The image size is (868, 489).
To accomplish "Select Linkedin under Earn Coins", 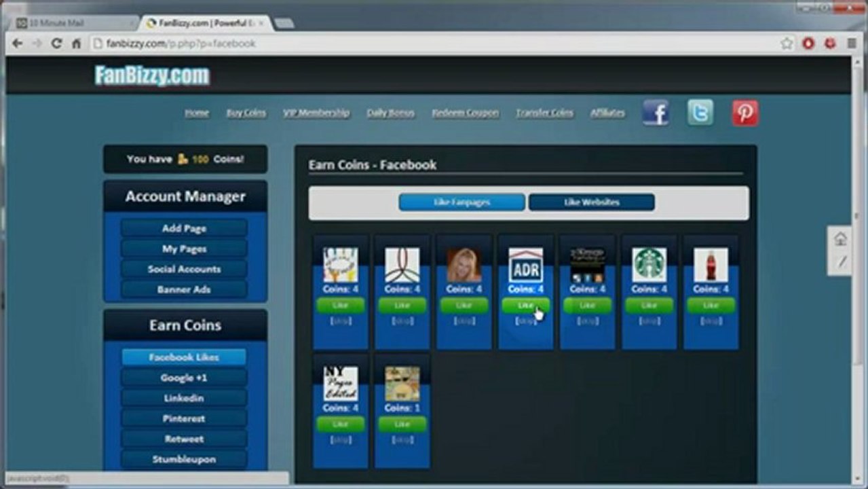I will [184, 398].
